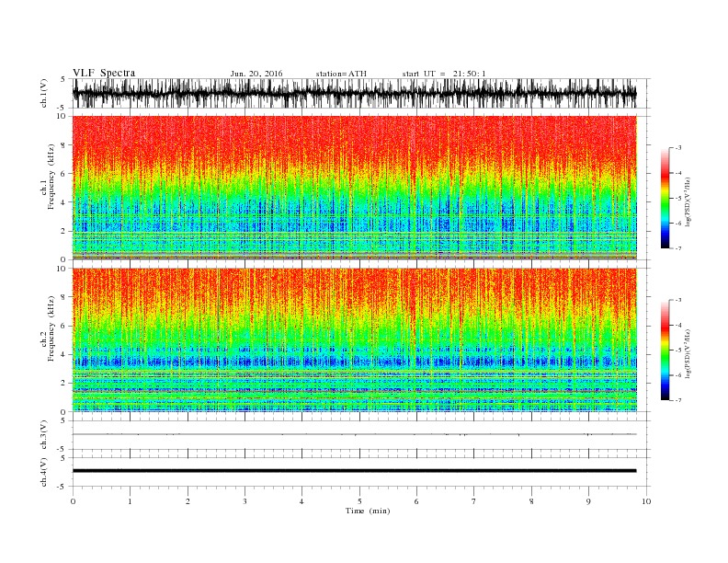
Task: Click the ch.1 "Frequency (kHz)" axis label
Action: pos(51,177)
